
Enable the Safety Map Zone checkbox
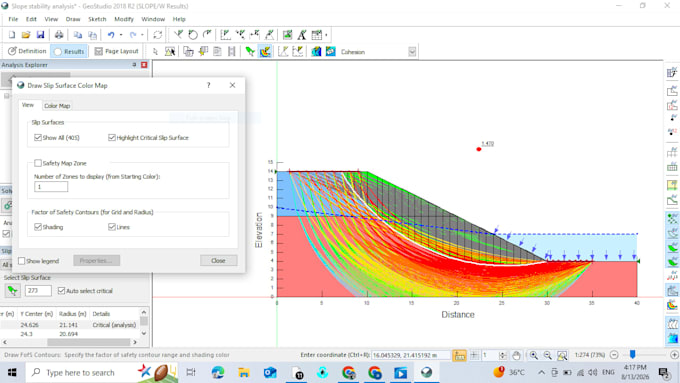tap(38, 163)
